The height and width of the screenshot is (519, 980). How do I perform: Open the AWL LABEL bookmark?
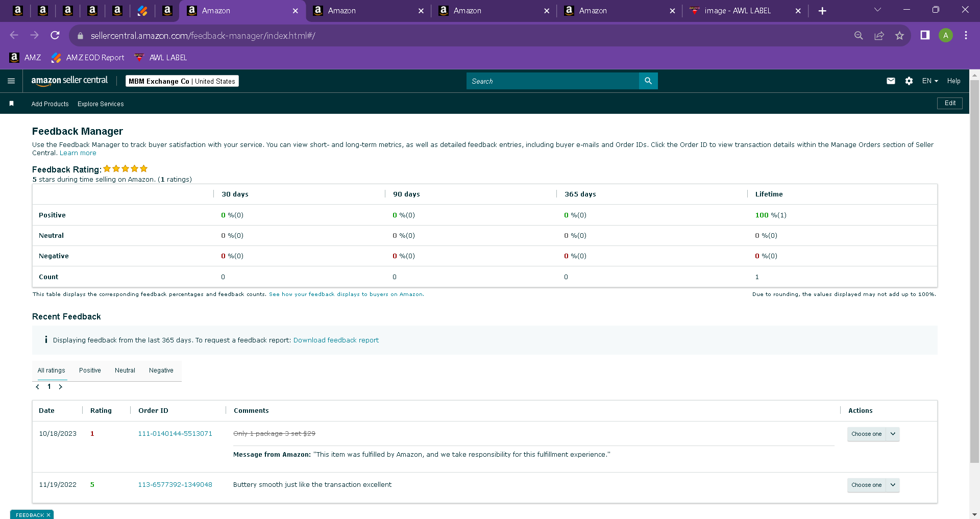[161, 58]
